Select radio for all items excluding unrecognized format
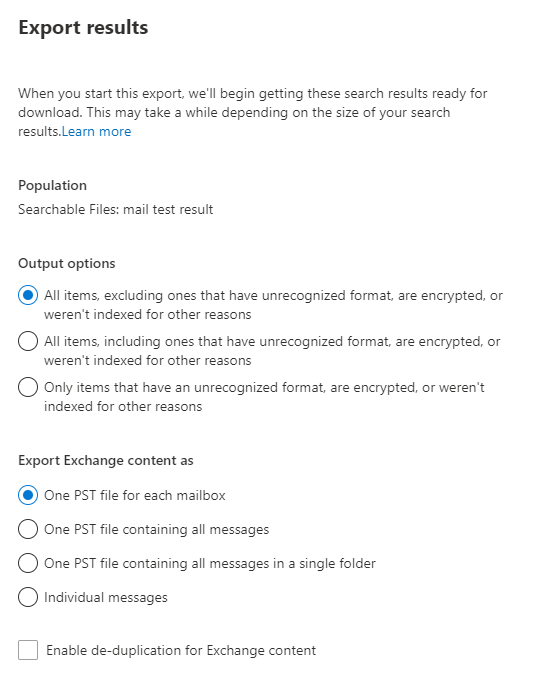This screenshot has height=674, width=537. pos(28,295)
